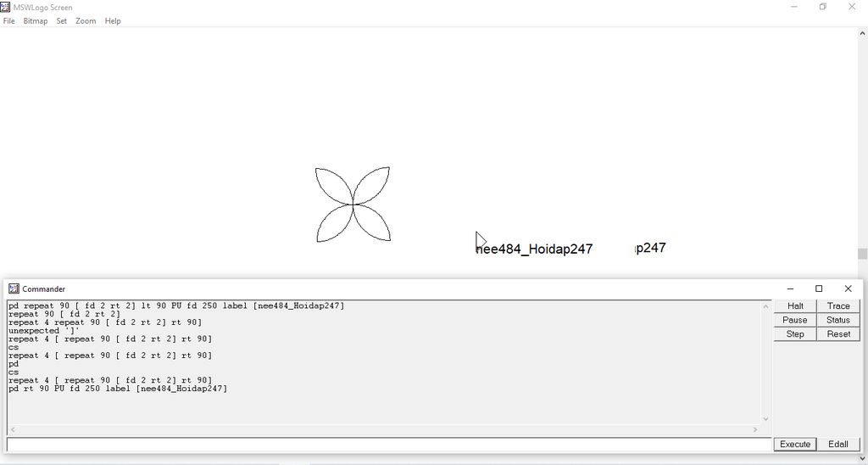Close the MSWLogo Screen window

pyautogui.click(x=852, y=7)
